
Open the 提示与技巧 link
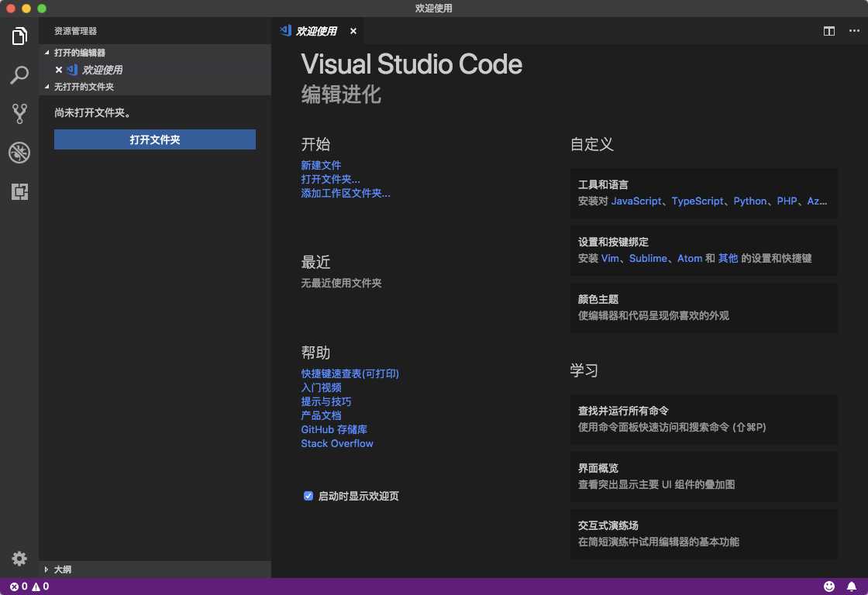click(x=325, y=401)
